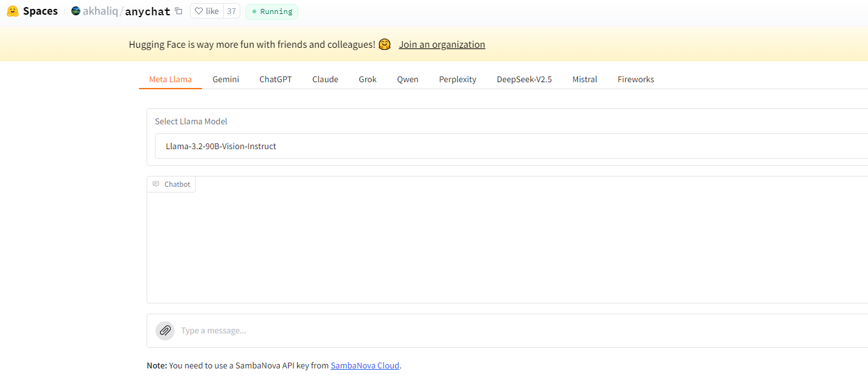Image resolution: width=868 pixels, height=385 pixels.
Task: Click the akhaliq profile avatar icon
Action: 76,11
